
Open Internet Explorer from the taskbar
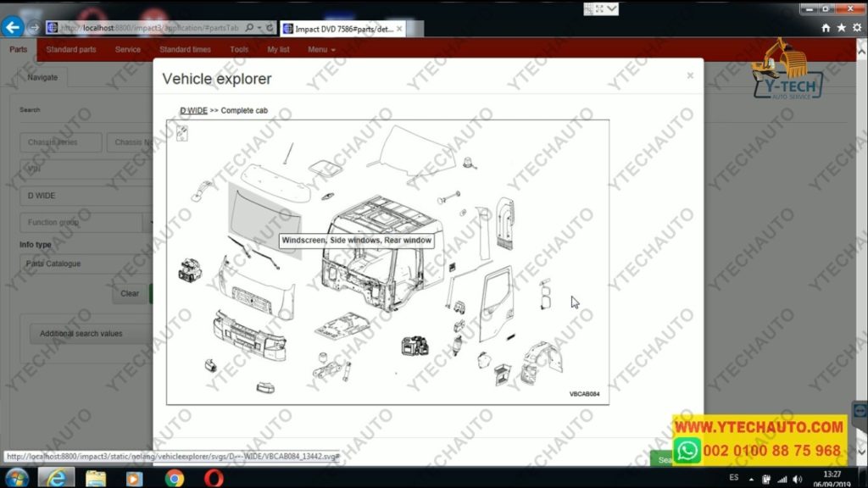pyautogui.click(x=57, y=478)
